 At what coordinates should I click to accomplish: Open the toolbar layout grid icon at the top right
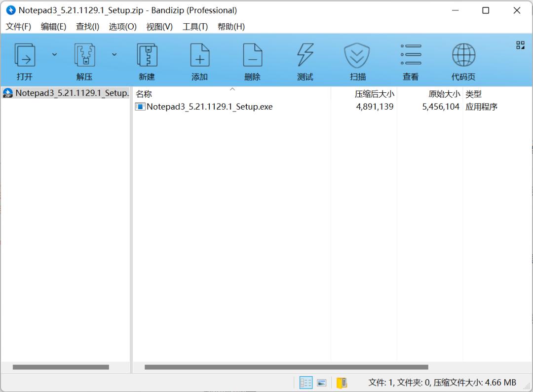pyautogui.click(x=520, y=45)
